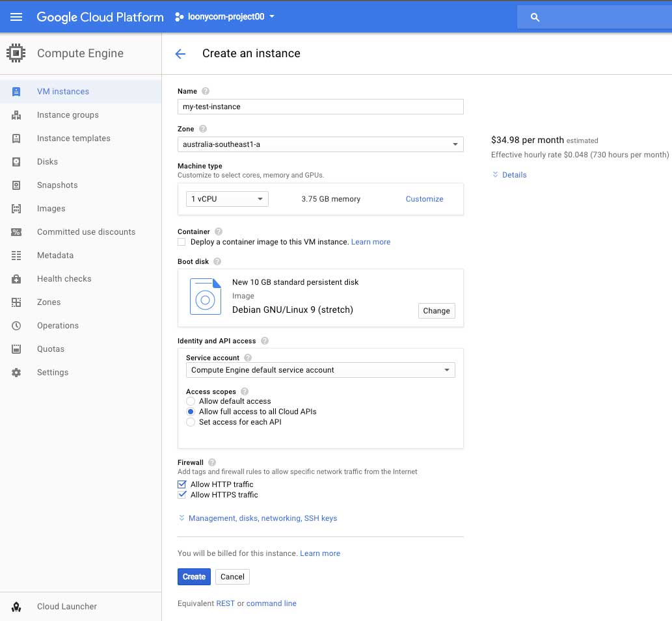672x621 pixels.
Task: Open the Zone dropdown
Action: (320, 144)
